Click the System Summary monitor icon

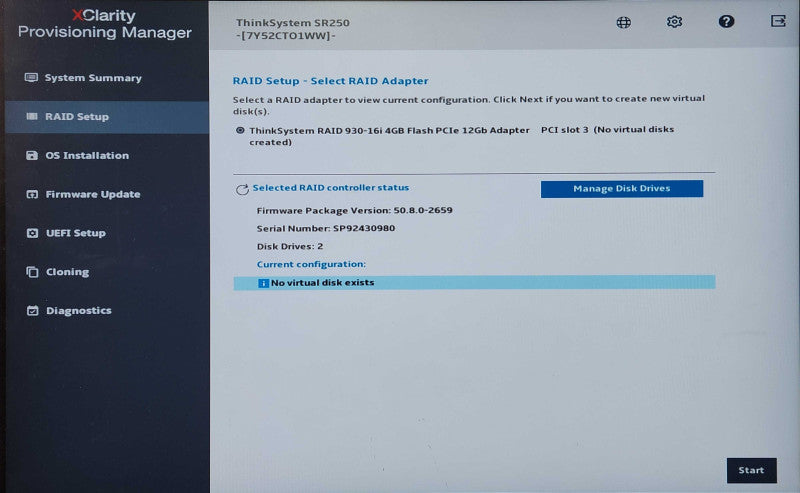31,78
